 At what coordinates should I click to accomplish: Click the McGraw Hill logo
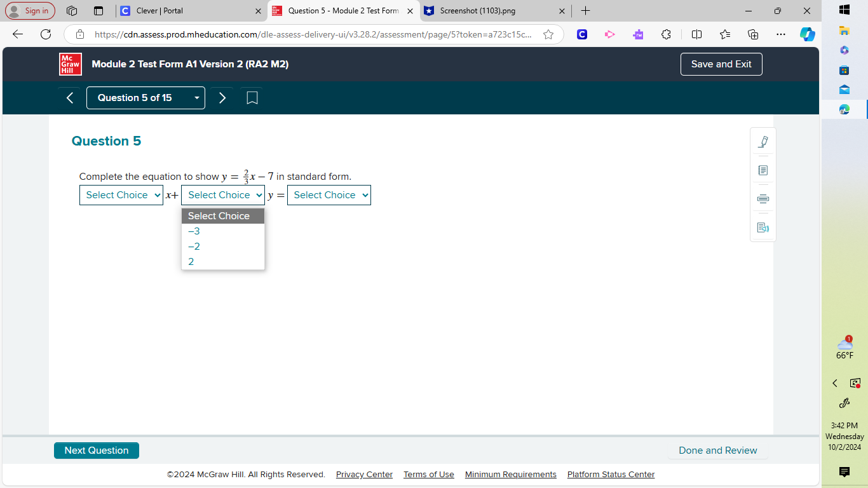click(x=71, y=64)
